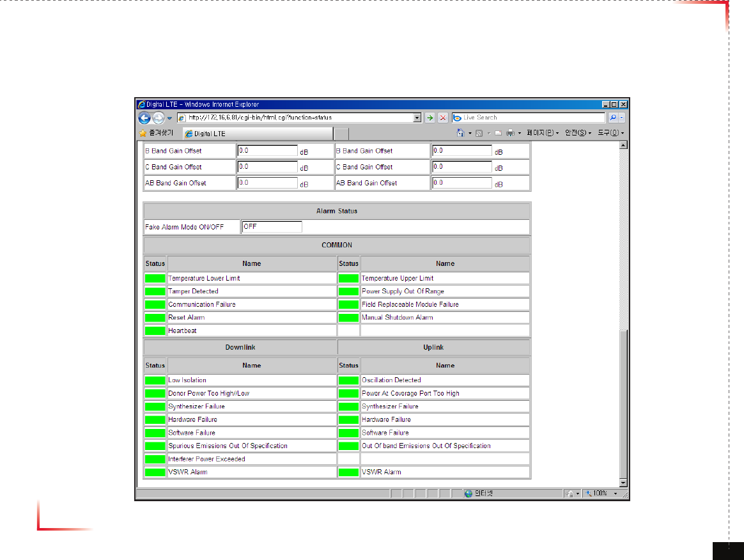The width and height of the screenshot is (744, 560).
Task: Click the 'Communication Failure' alarm name
Action: pyautogui.click(x=201, y=305)
